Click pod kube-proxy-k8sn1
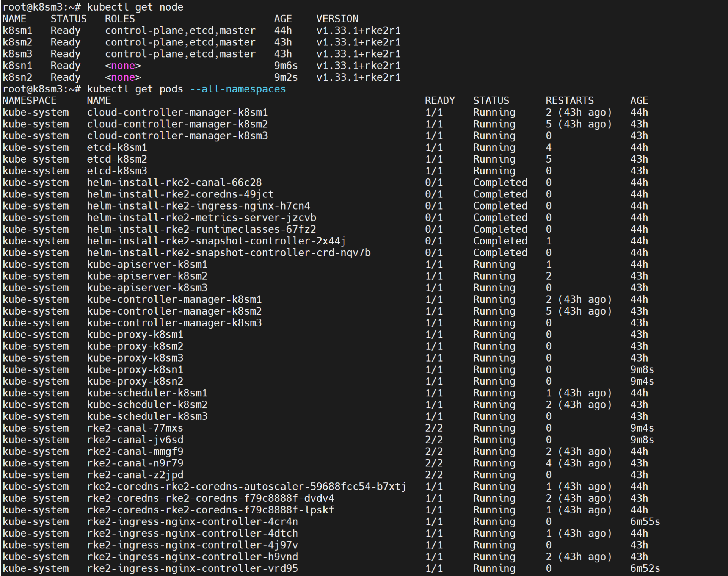This screenshot has width=728, height=576. 135,370
